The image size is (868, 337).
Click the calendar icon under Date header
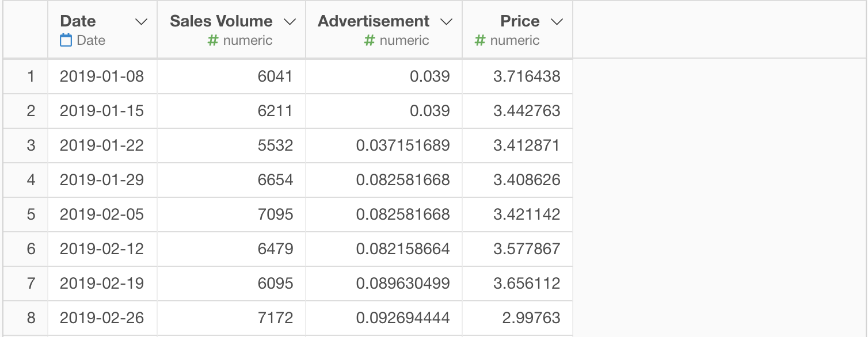click(66, 40)
